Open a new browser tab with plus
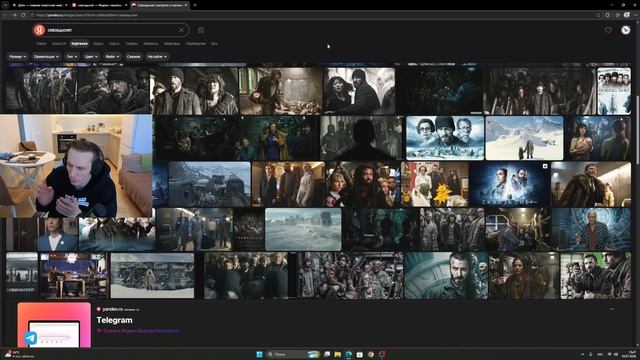The image size is (640, 360). 195,5
